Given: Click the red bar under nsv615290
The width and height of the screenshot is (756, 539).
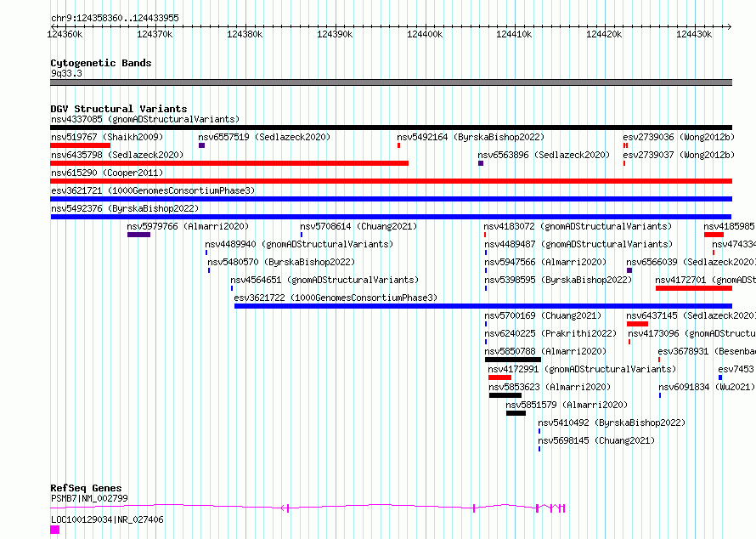Looking at the screenshot, I should (x=391, y=181).
